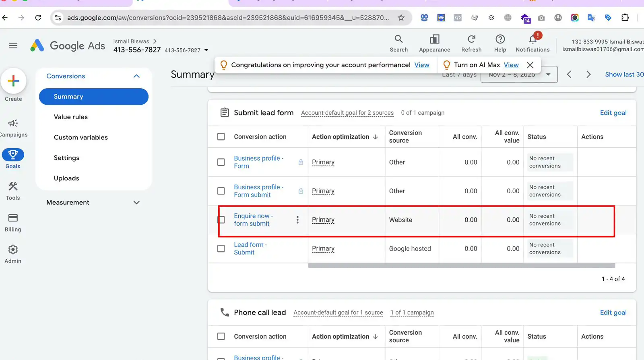Open Billing in the left rail

pos(13,223)
